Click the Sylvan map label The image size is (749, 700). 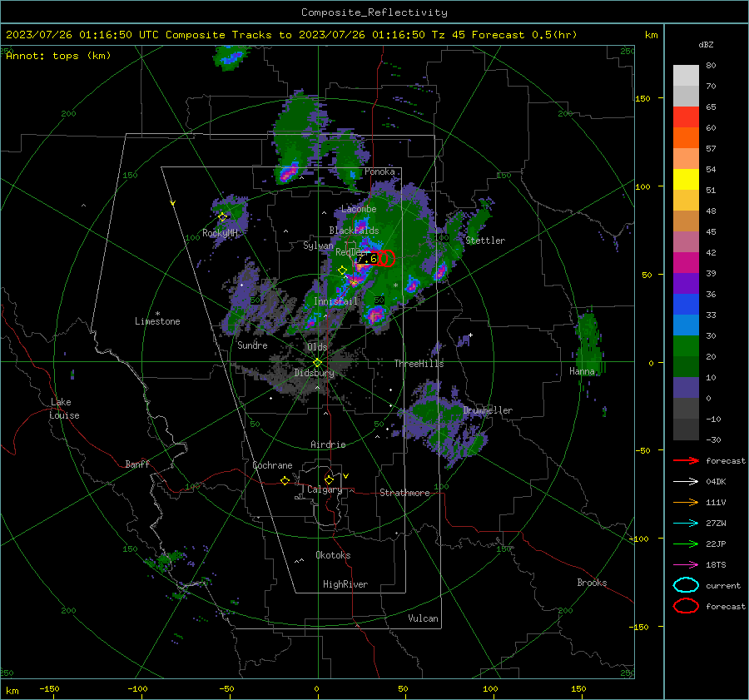tap(318, 246)
